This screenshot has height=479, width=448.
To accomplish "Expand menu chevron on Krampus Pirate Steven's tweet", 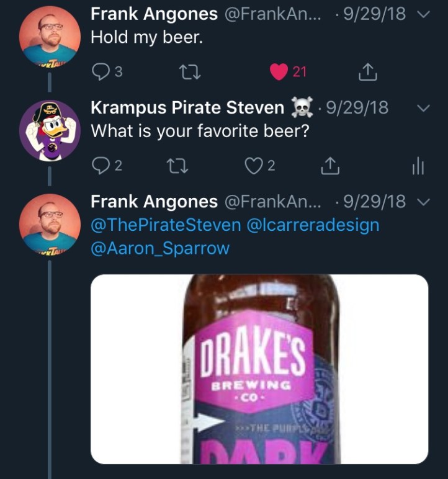I will (424, 108).
